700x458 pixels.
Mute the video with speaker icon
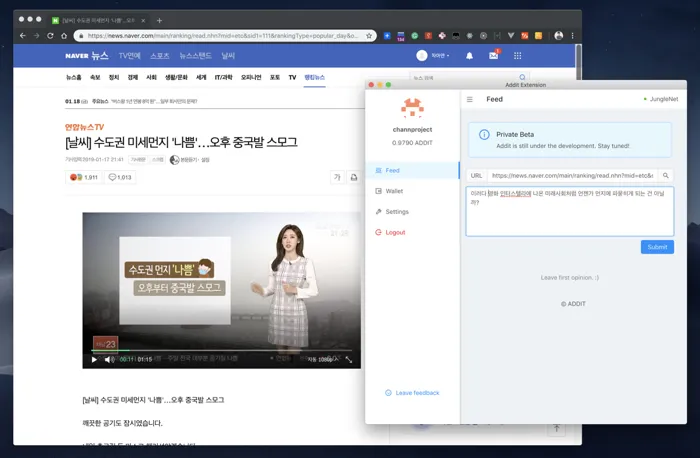coord(109,359)
